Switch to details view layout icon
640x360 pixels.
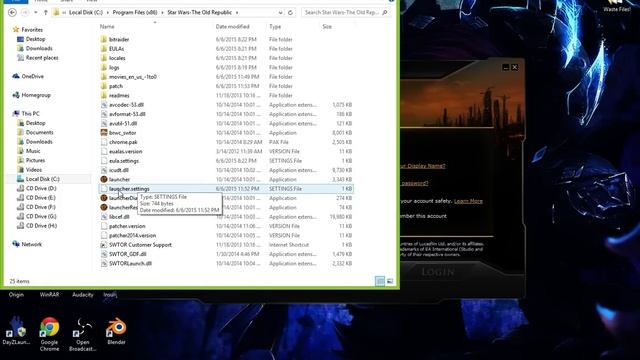(x=380, y=281)
